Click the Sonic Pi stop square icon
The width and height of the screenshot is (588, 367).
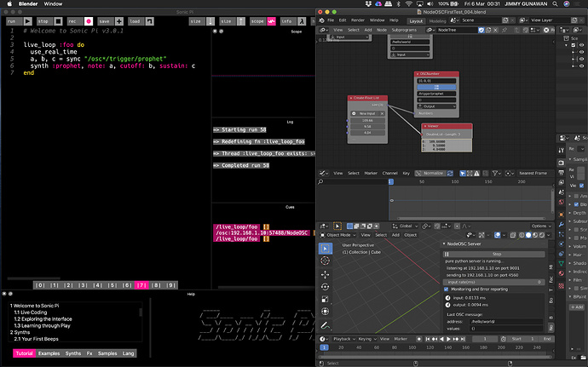tap(58, 21)
